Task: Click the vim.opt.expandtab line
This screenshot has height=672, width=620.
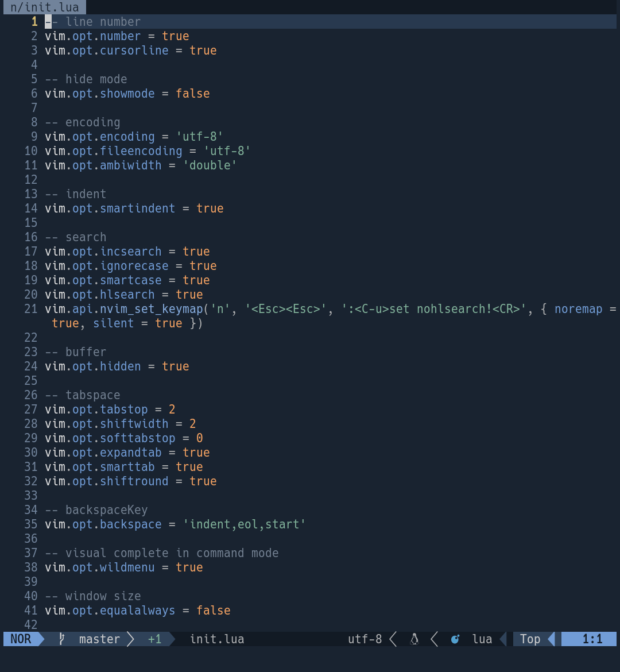Action: click(127, 453)
